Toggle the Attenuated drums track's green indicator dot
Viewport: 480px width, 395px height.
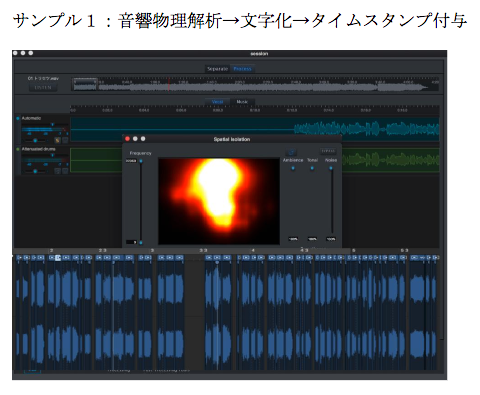[18, 149]
